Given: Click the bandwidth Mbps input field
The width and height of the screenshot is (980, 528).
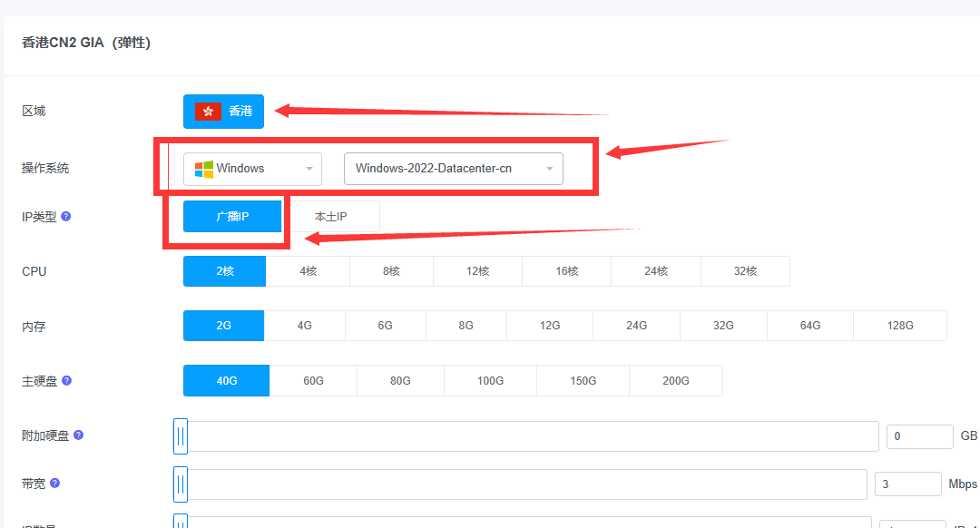Looking at the screenshot, I should coord(907,484).
